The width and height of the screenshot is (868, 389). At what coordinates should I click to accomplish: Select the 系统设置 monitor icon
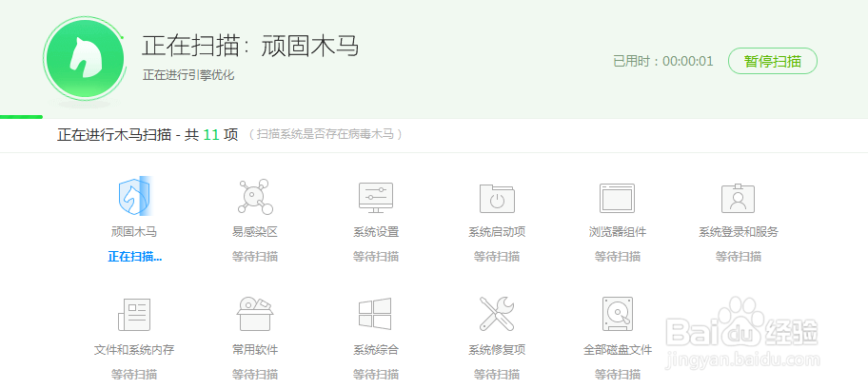[376, 198]
